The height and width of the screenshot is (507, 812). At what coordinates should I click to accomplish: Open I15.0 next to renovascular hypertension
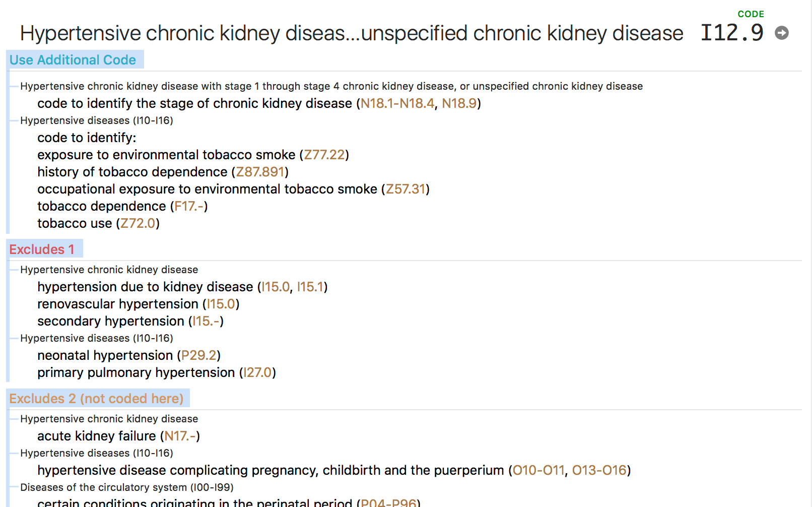pos(221,304)
